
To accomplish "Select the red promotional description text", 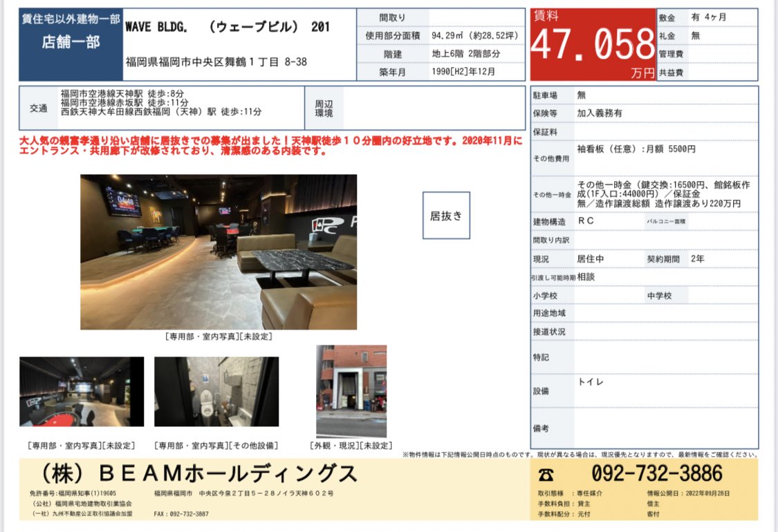I will [x=271, y=146].
